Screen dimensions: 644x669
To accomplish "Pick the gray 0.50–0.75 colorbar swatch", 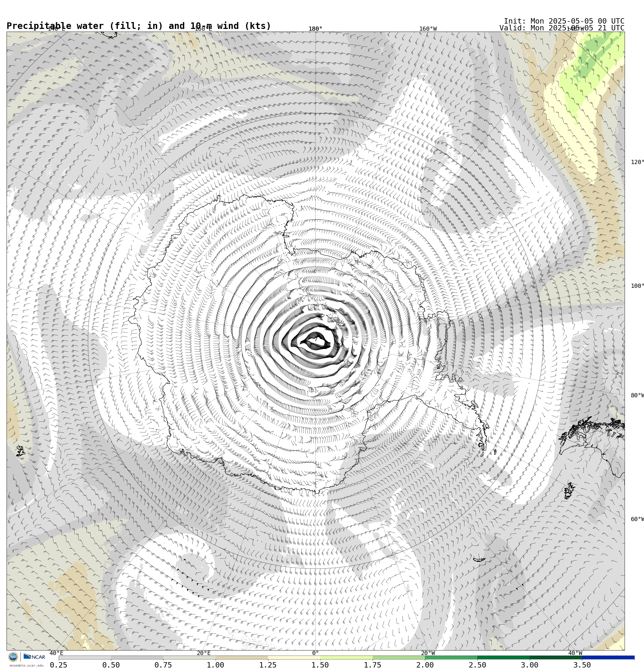I will click(137, 657).
